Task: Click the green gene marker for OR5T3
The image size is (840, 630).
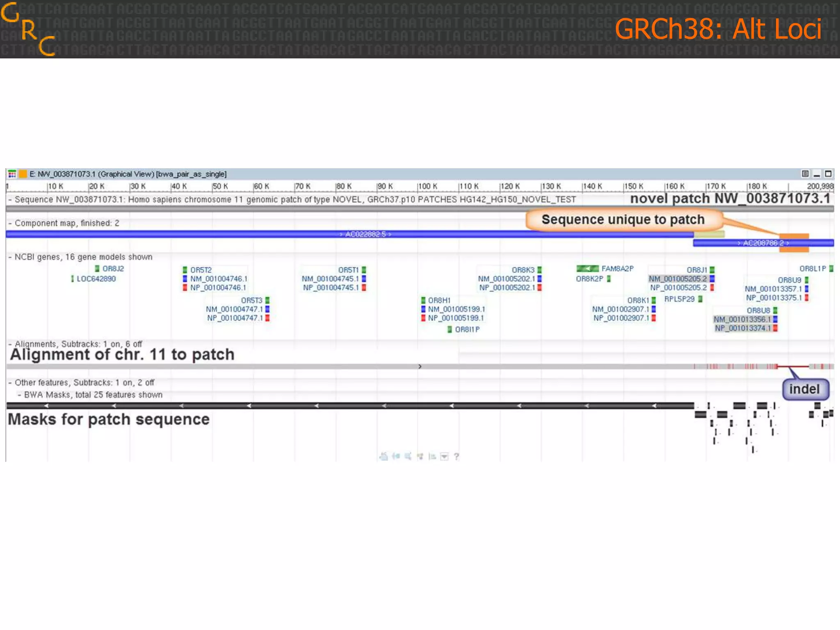Action: coord(267,300)
